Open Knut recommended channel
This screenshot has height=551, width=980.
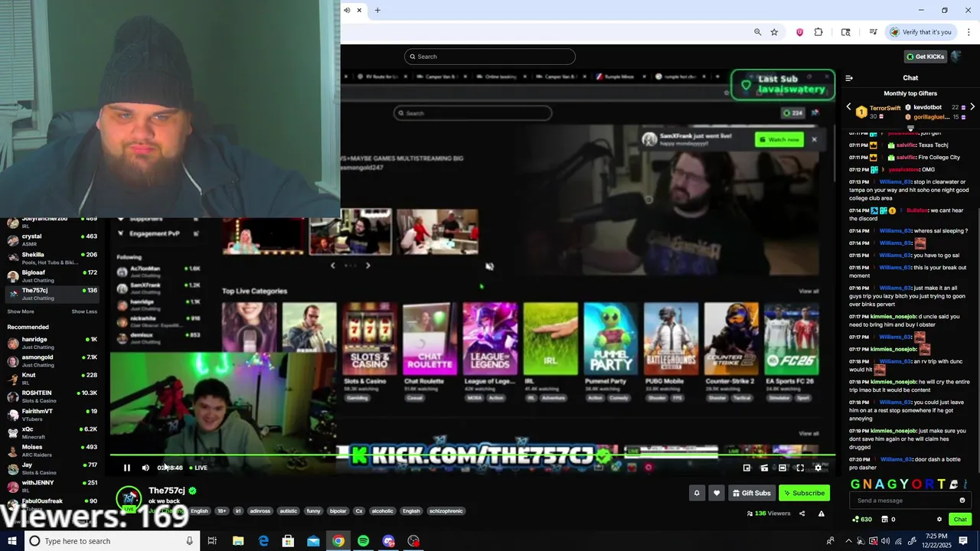tap(52, 379)
